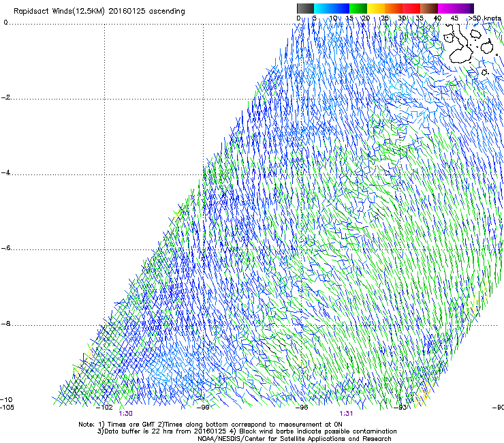Image resolution: width=504 pixels, height=443 pixels.
Task: Click the "30" legend scale label
Action: pyautogui.click(x=402, y=18)
